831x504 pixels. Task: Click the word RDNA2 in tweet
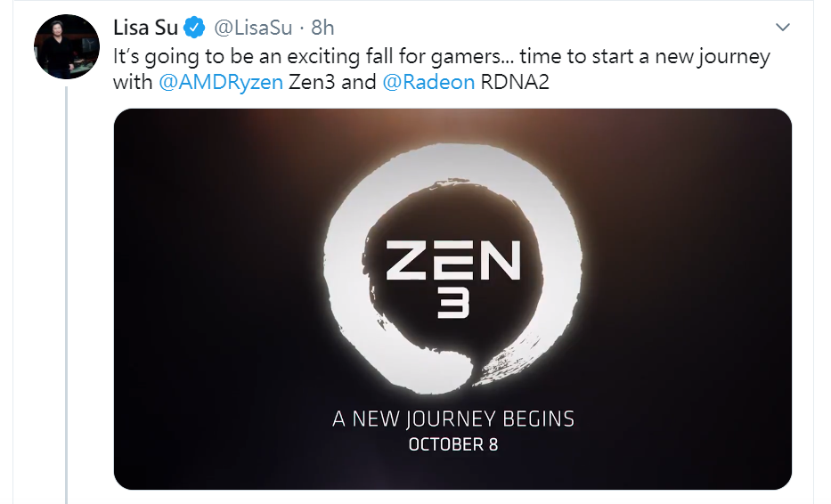click(x=515, y=82)
